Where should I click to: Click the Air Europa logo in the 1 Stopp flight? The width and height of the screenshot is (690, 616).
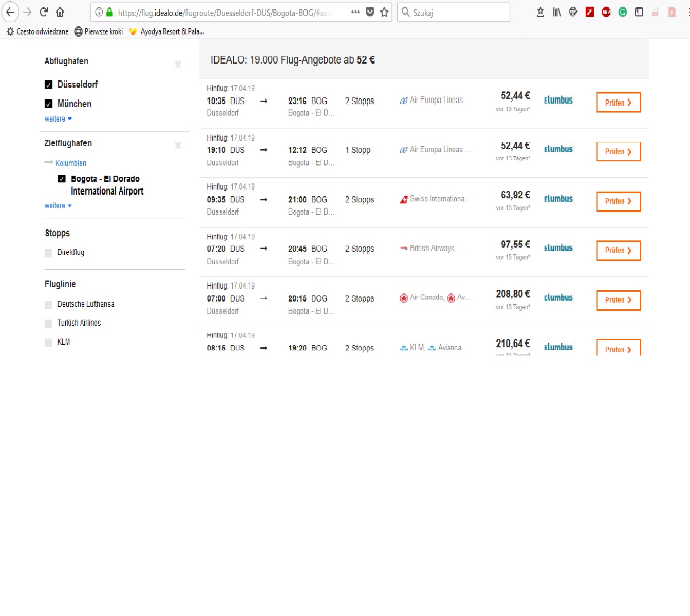tap(404, 150)
